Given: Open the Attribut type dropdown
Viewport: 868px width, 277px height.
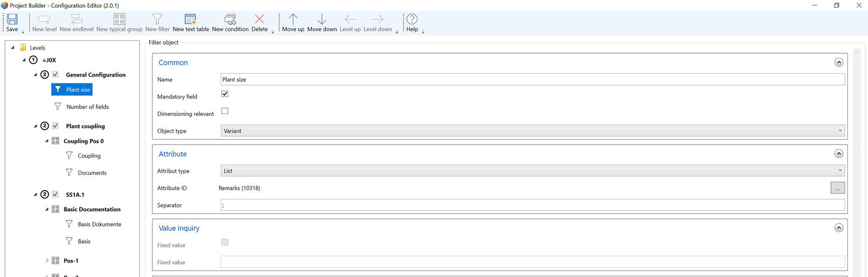Looking at the screenshot, I should 532,171.
